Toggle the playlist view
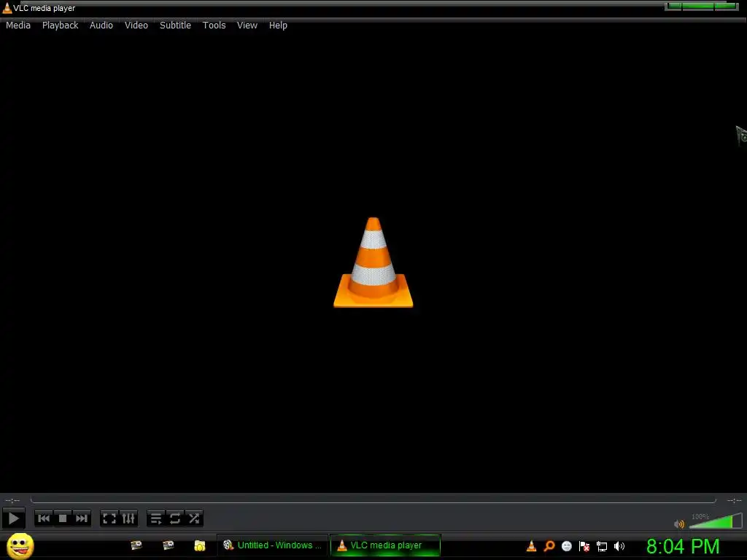Screen dimensions: 747x560 [x=156, y=518]
